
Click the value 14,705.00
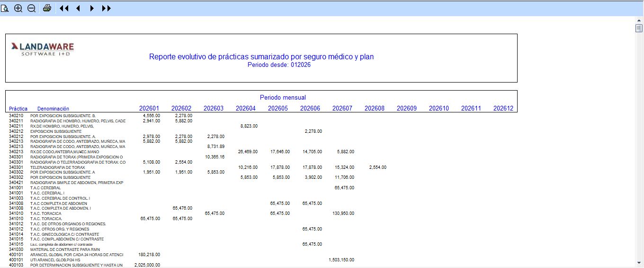tap(312, 152)
